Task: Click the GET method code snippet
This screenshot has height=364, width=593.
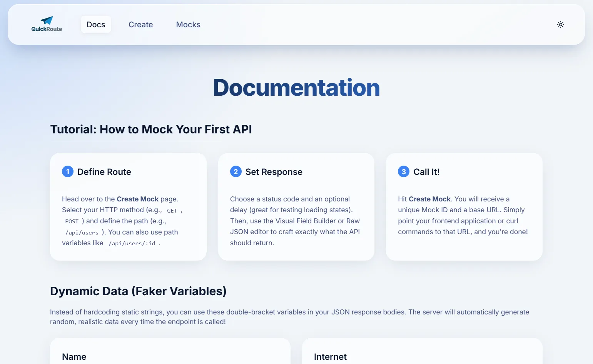Action: tap(172, 210)
